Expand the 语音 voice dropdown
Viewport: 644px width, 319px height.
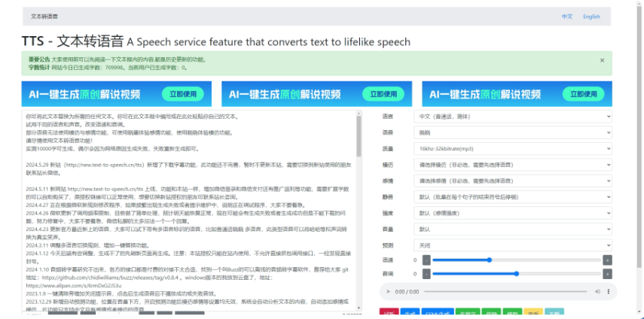pos(512,132)
